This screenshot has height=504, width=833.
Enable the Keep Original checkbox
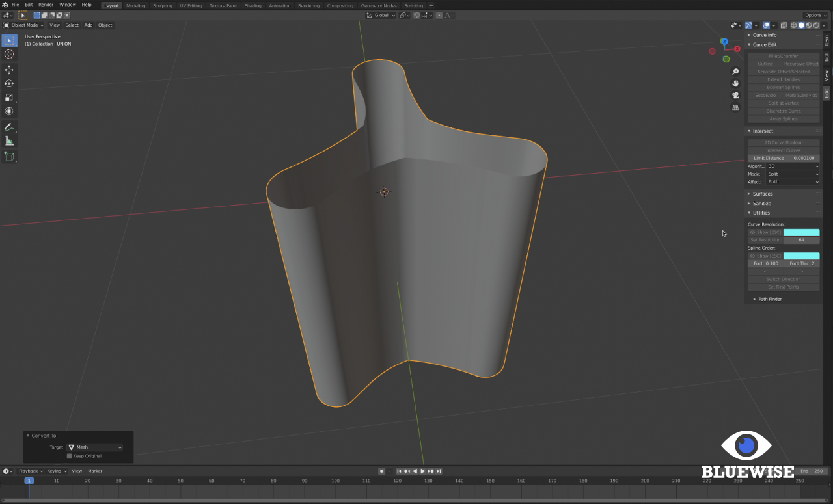click(70, 456)
